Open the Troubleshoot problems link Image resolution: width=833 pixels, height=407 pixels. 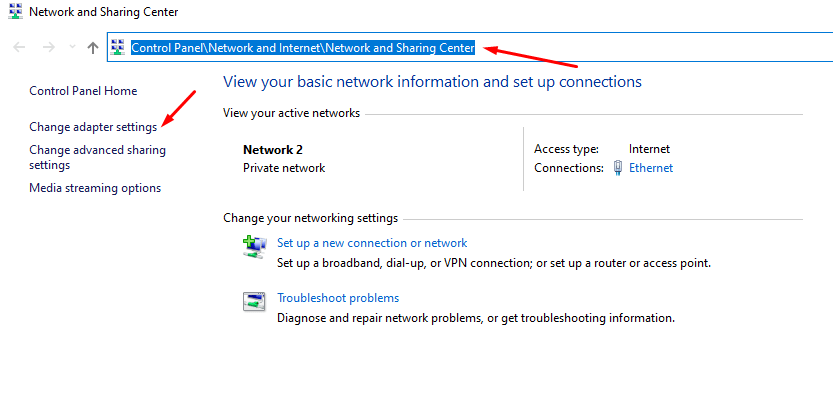click(338, 298)
